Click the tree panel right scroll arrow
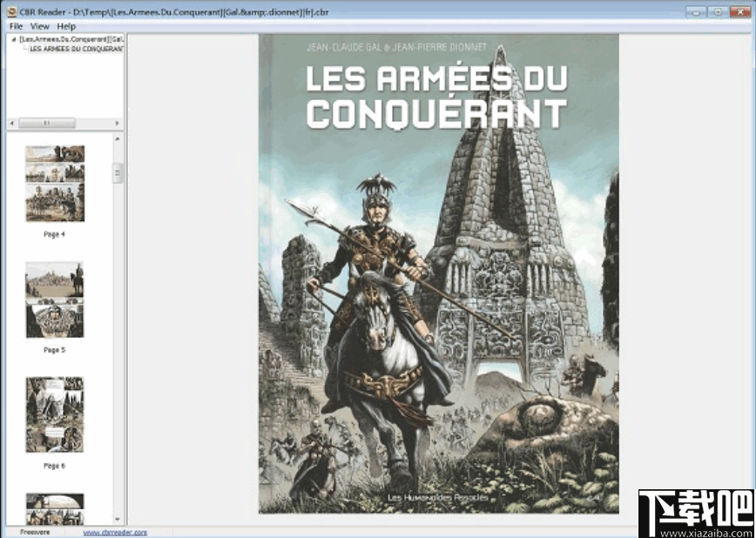 118,124
